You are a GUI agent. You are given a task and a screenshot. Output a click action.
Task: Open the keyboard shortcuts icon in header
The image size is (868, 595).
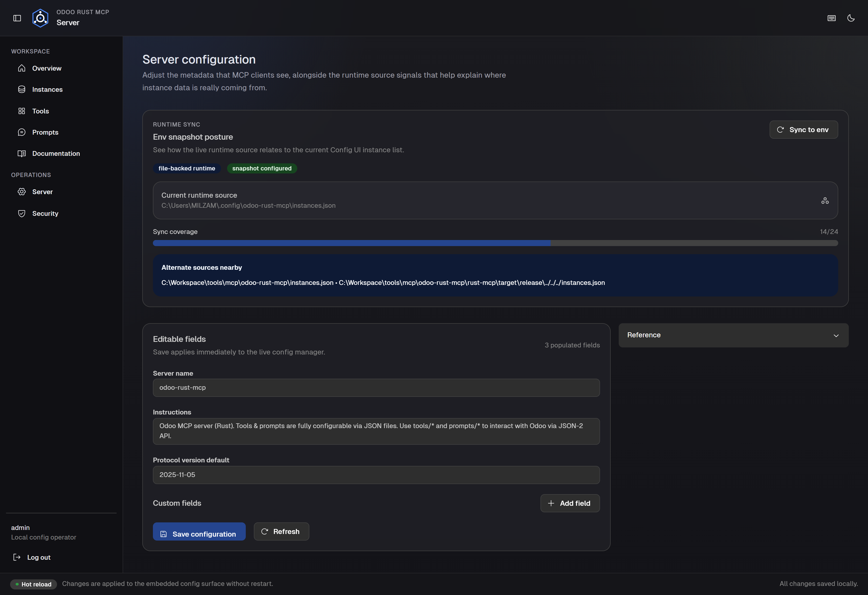pos(831,18)
